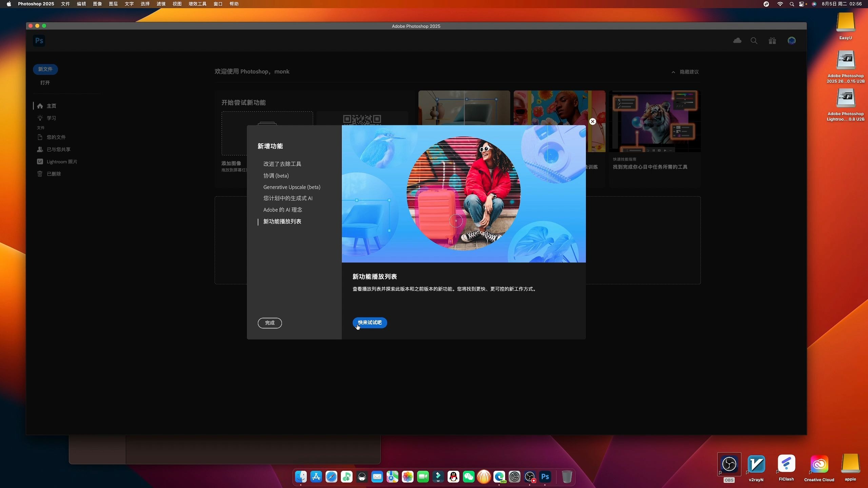Collapse suggestions via 隐藏建议
868x488 pixels.
[685, 72]
